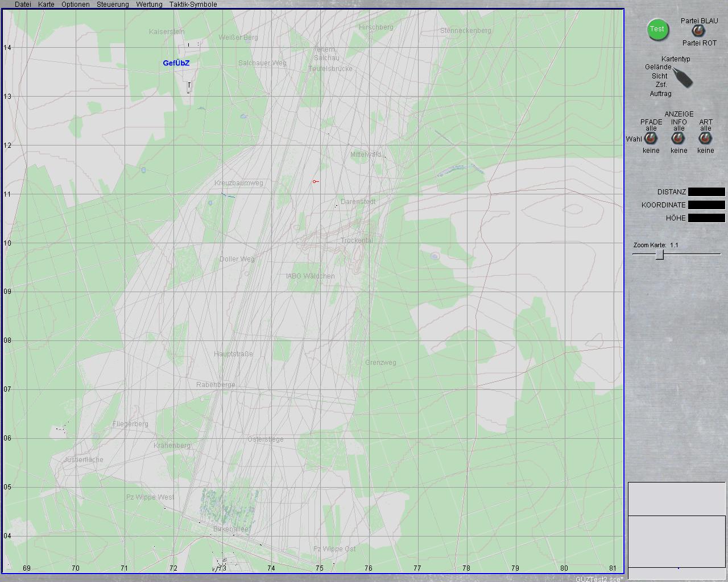Select the Sicht map type label
Screen dimensions: 728x582
click(660, 76)
